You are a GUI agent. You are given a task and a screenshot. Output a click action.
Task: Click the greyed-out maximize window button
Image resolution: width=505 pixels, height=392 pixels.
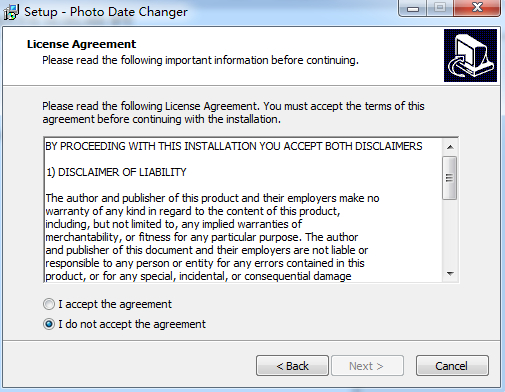point(440,8)
